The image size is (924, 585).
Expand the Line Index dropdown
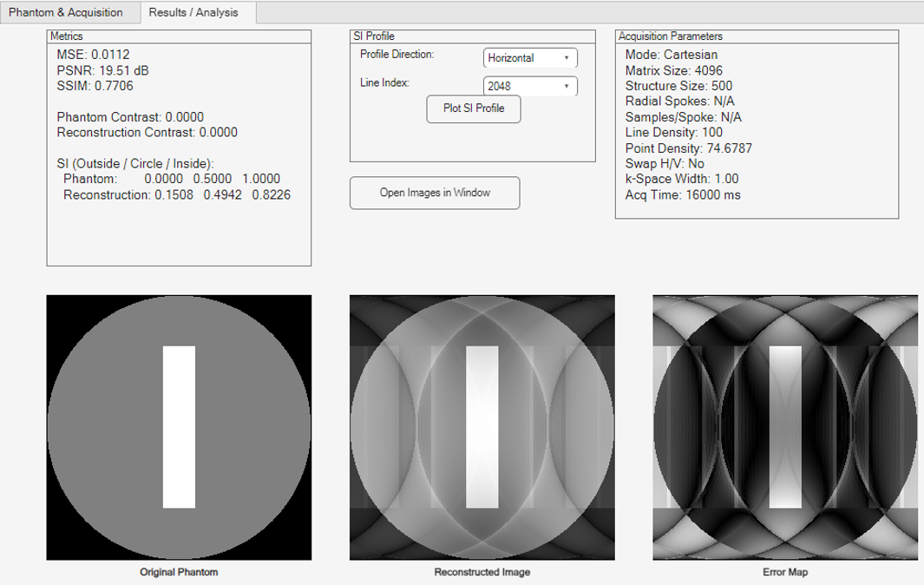pos(529,87)
